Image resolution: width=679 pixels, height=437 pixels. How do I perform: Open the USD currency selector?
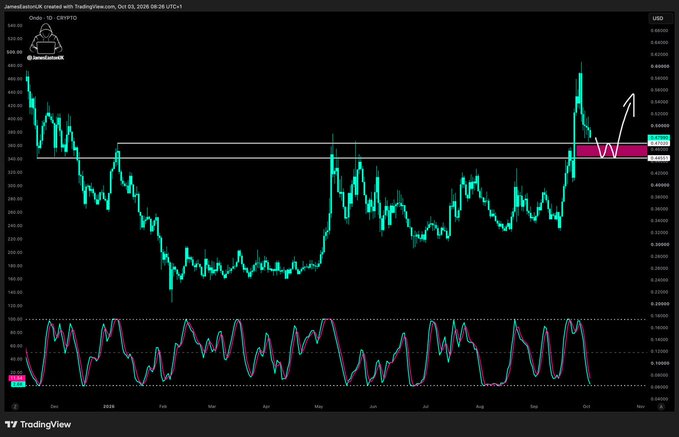(x=660, y=18)
